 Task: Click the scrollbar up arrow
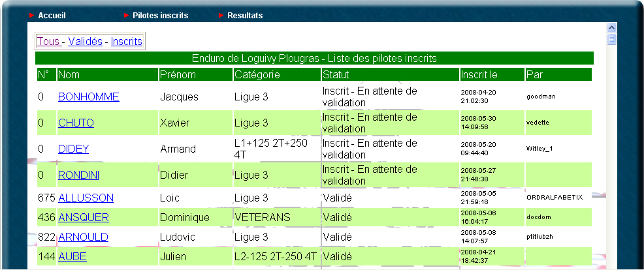[611, 28]
